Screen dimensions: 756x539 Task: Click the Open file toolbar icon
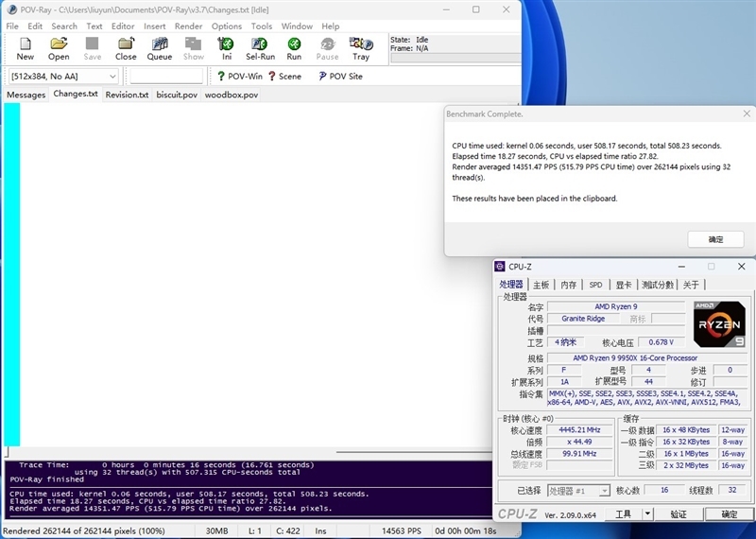[x=59, y=48]
